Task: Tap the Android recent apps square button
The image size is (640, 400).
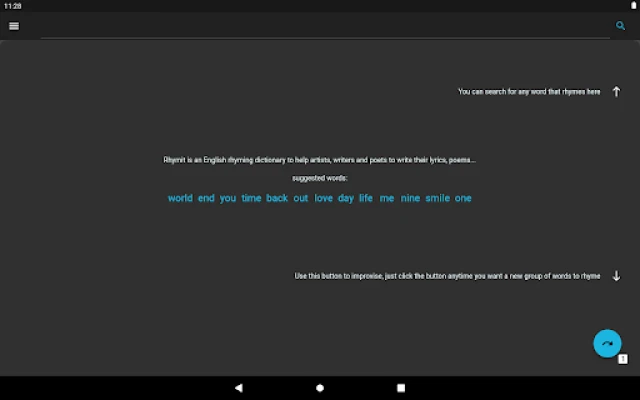Action: click(x=401, y=388)
